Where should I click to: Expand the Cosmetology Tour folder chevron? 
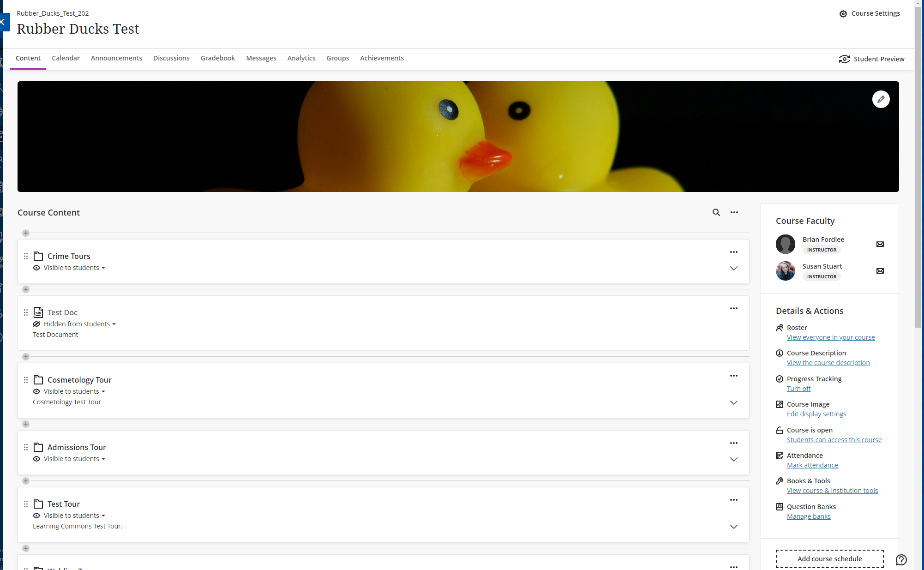(x=733, y=402)
